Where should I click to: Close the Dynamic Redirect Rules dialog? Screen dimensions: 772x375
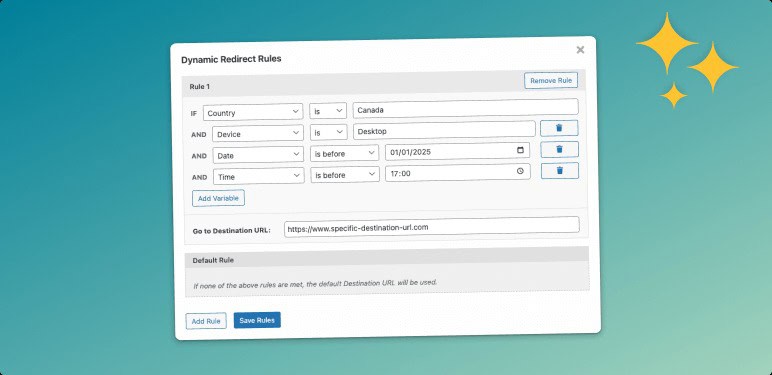pyautogui.click(x=580, y=50)
